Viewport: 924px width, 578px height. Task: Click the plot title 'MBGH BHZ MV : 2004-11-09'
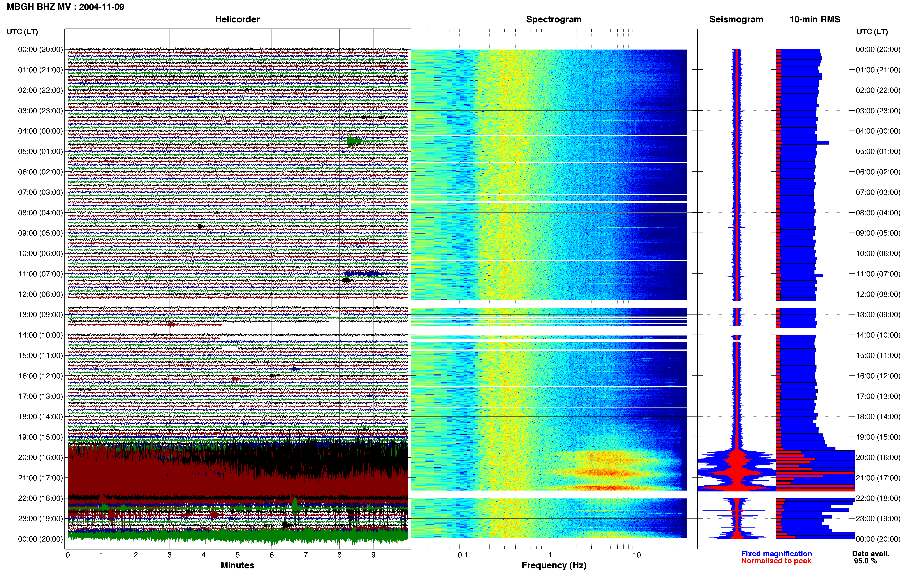pos(65,7)
